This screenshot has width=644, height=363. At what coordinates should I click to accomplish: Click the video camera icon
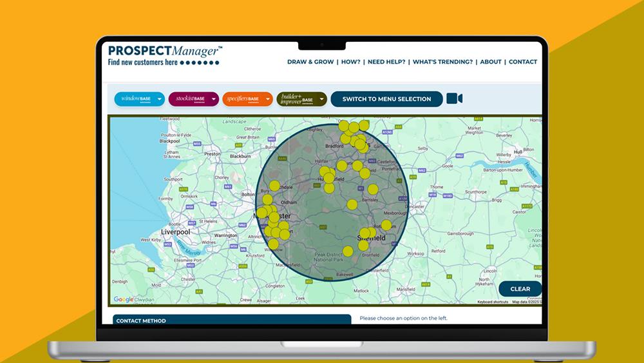(455, 99)
